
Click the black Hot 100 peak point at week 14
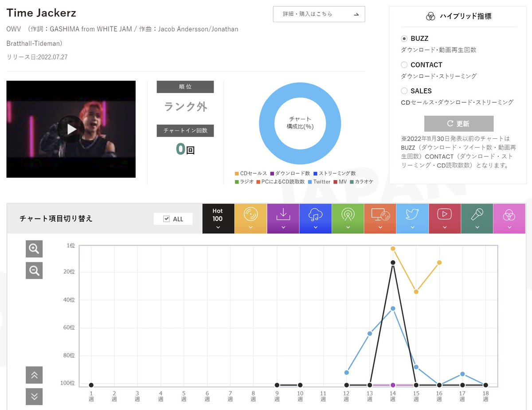tap(393, 263)
